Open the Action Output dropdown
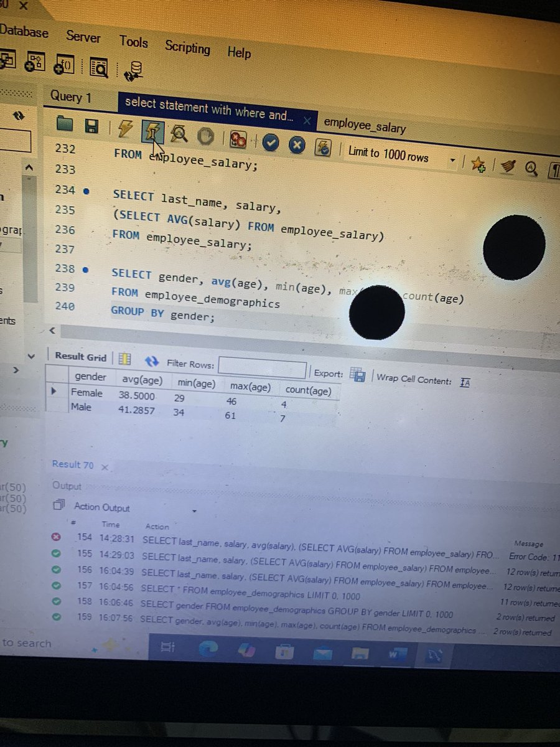This screenshot has width=560, height=747. (194, 511)
